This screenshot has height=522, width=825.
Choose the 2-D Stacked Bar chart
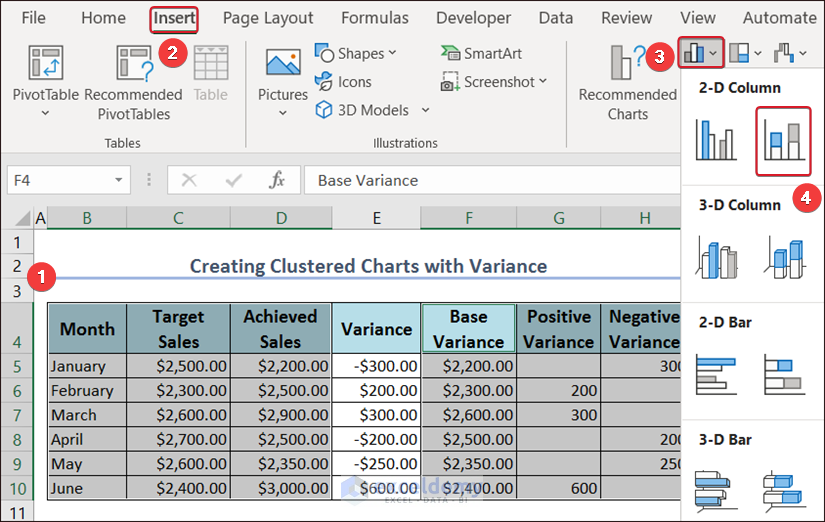(783, 374)
